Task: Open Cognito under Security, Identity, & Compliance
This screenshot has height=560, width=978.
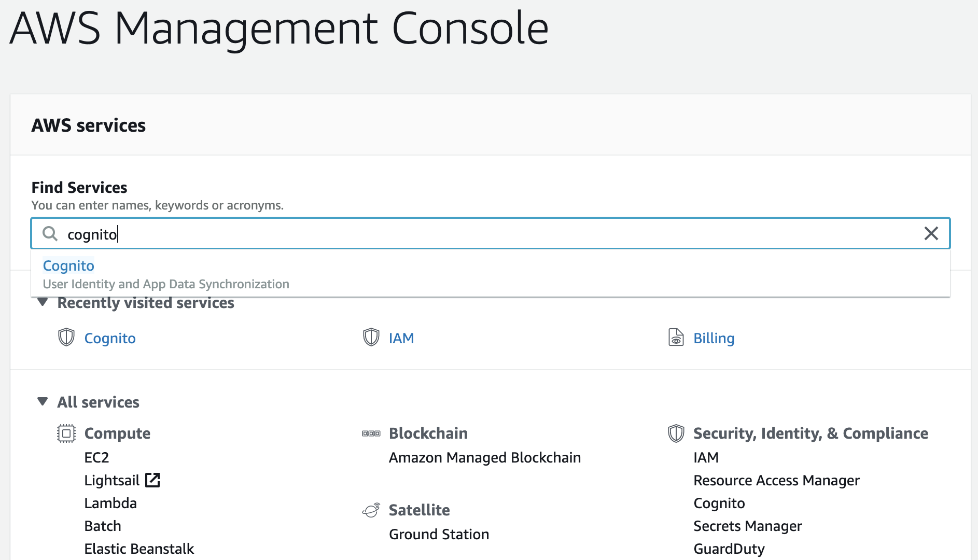Action: [x=719, y=503]
